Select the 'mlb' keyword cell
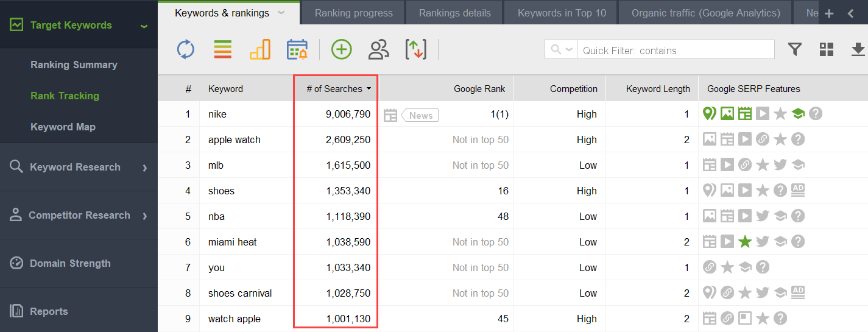The height and width of the screenshot is (332, 868). pyautogui.click(x=215, y=165)
